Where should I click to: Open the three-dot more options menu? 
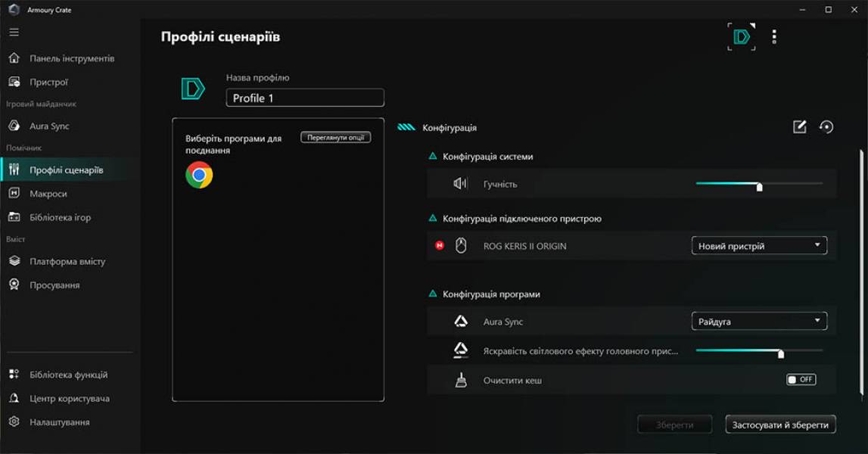(773, 36)
